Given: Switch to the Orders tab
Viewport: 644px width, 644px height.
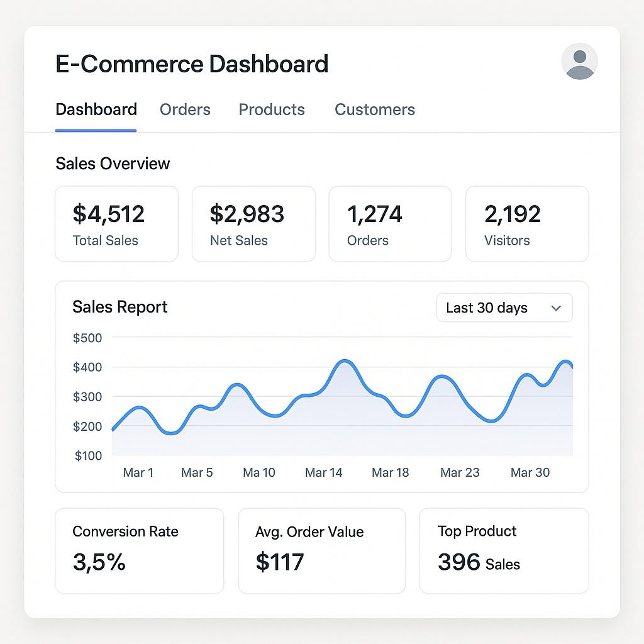Looking at the screenshot, I should click(x=185, y=109).
